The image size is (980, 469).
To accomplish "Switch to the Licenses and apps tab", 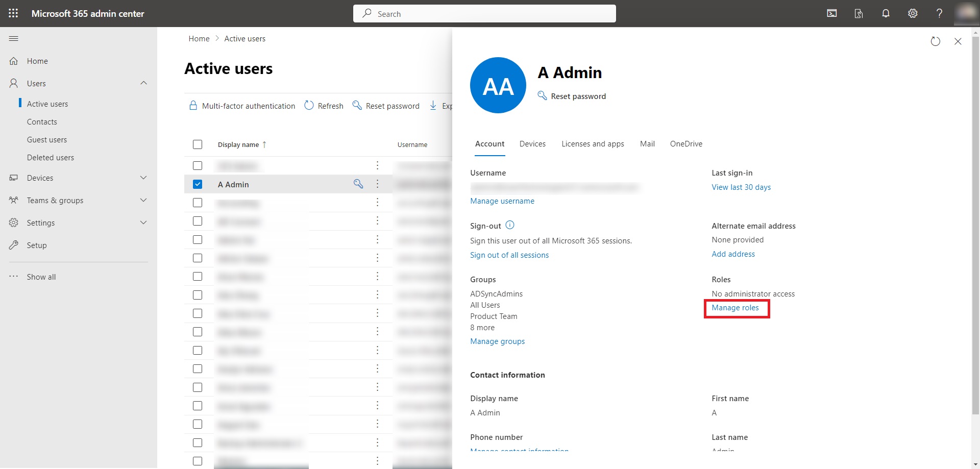I will pos(593,144).
